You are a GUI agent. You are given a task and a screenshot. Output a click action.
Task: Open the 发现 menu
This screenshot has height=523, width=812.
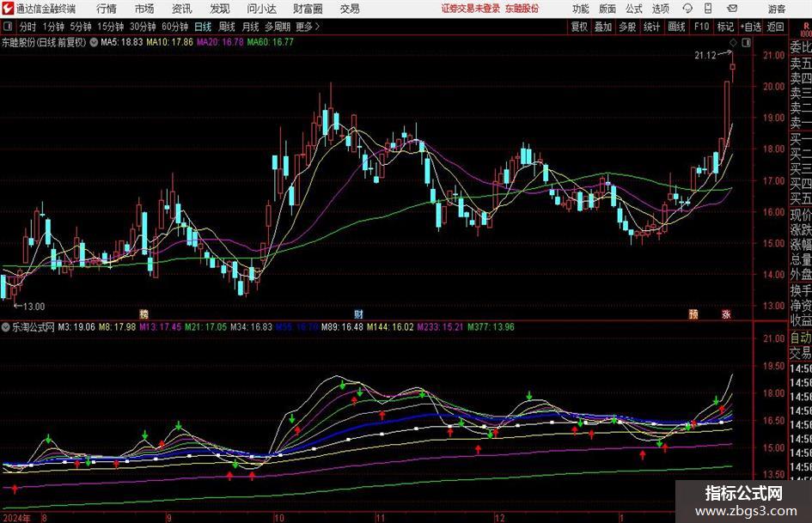click(x=220, y=9)
